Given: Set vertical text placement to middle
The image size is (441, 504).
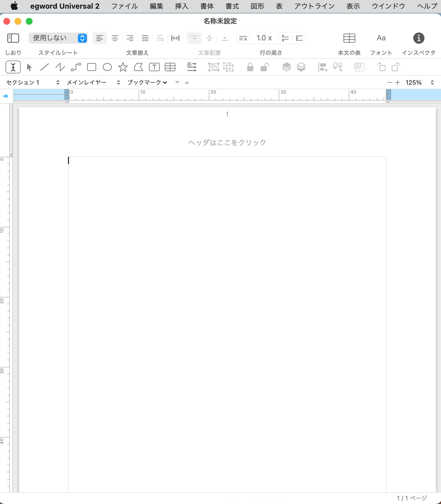Looking at the screenshot, I should coord(209,38).
